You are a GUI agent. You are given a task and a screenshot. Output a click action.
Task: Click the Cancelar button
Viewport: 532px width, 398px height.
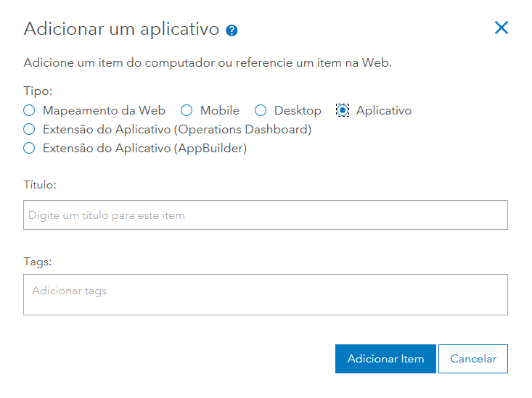click(473, 359)
